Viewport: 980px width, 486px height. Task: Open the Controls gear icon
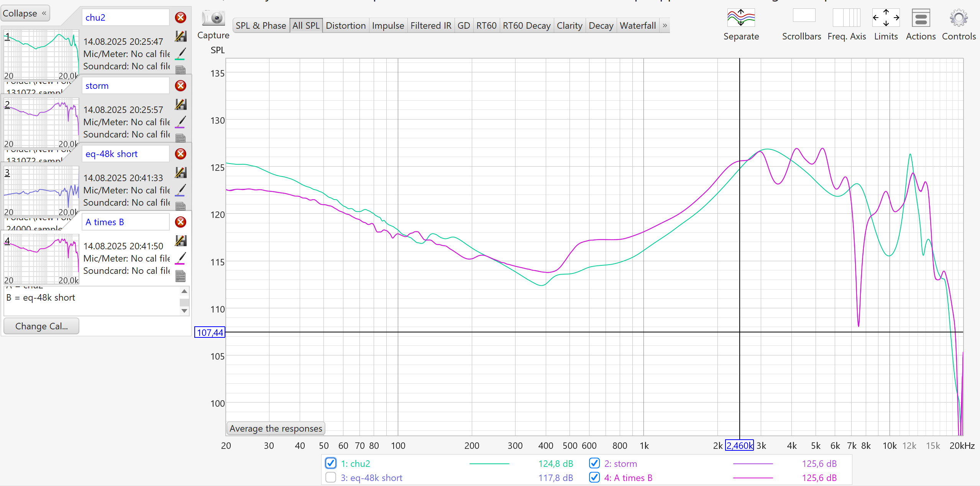pos(958,18)
